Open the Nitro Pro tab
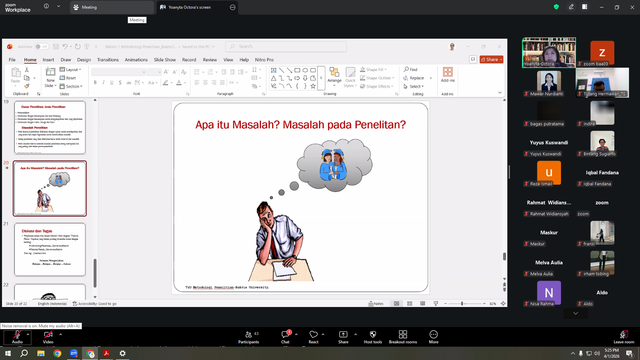Image resolution: width=640 pixels, height=360 pixels. tap(264, 60)
